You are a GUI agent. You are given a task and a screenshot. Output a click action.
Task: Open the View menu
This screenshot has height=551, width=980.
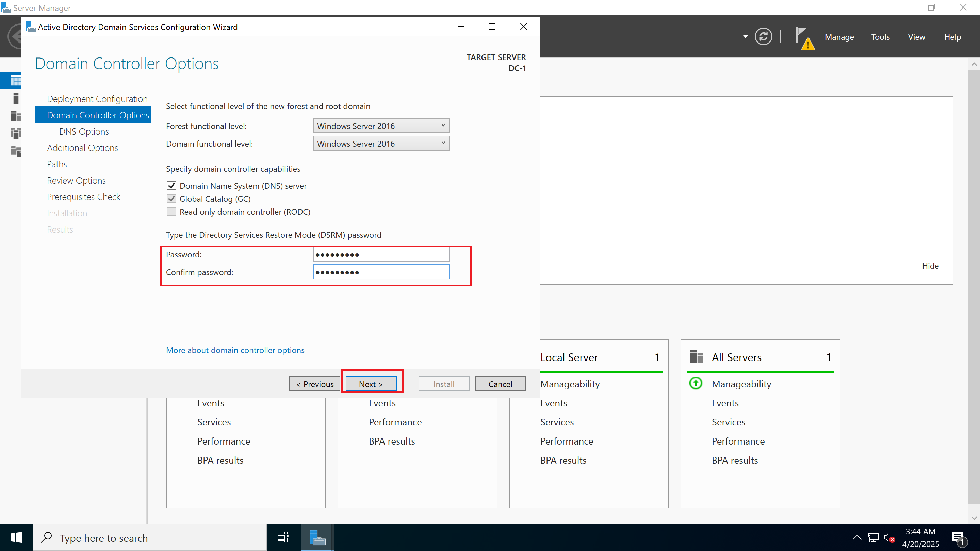tap(916, 37)
